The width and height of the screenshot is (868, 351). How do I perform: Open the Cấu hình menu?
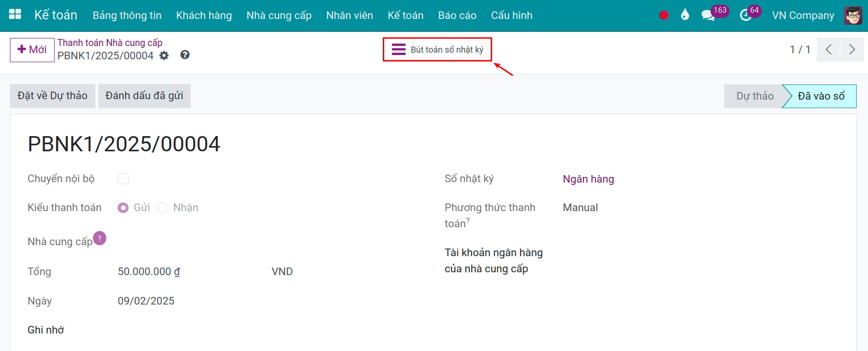pyautogui.click(x=512, y=15)
